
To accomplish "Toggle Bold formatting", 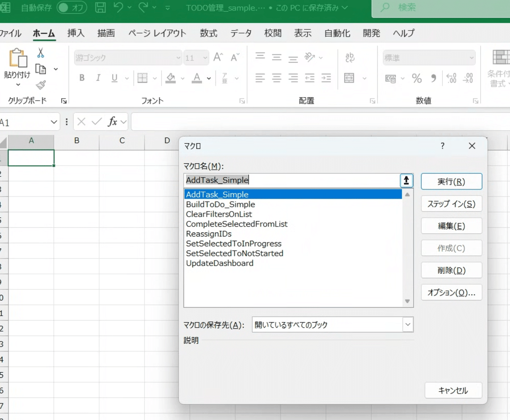I will pyautogui.click(x=81, y=78).
